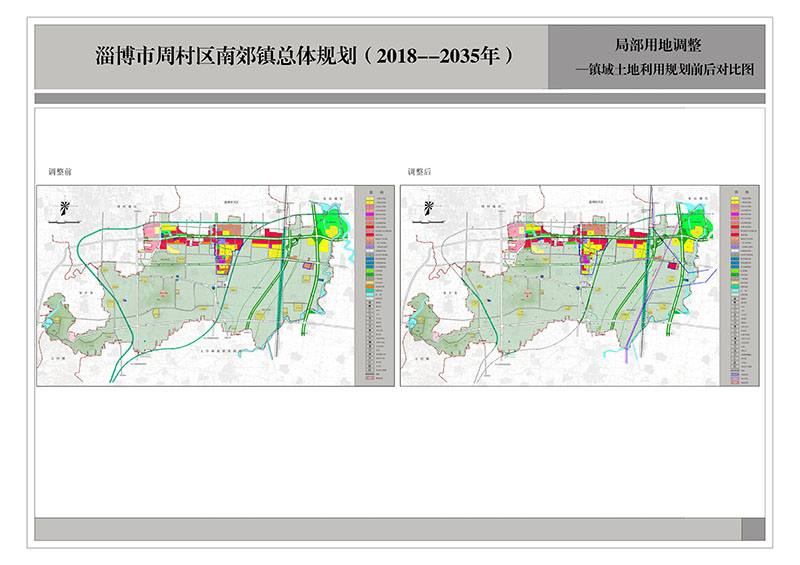Click the north compass in the 调整前 map
This screenshot has width=800, height=565.
tap(64, 208)
